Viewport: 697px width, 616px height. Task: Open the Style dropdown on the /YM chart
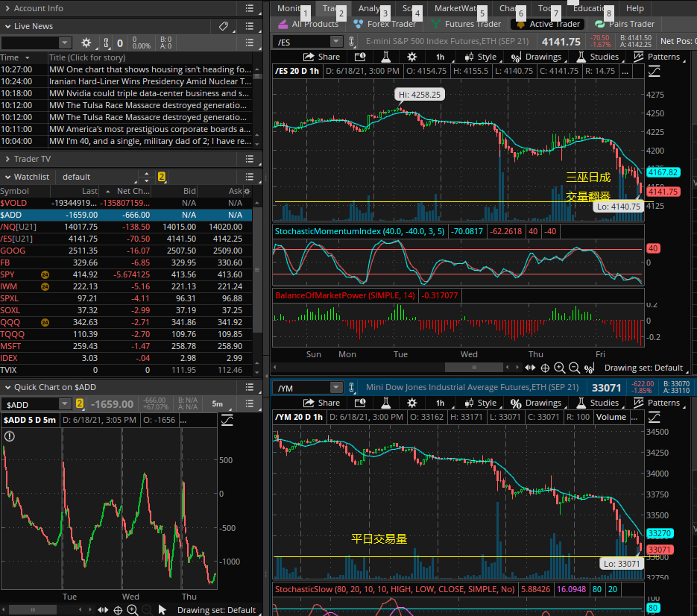482,403
